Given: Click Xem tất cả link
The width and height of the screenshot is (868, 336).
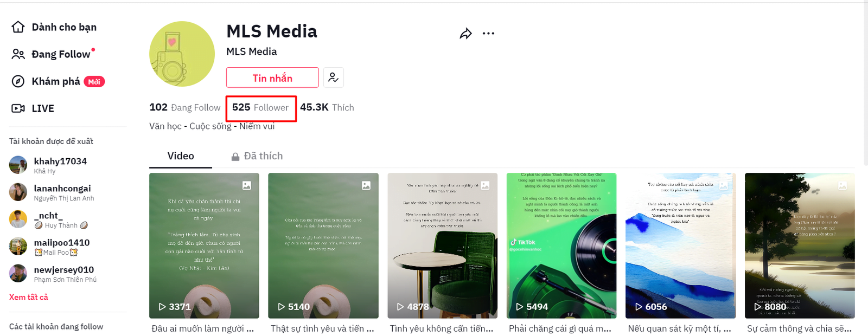Looking at the screenshot, I should 29,297.
